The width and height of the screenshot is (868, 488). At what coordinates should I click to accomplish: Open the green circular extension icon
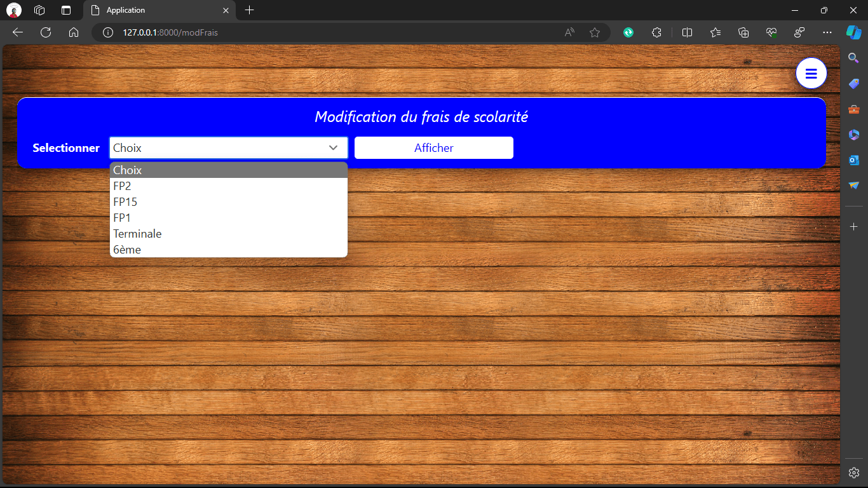[x=628, y=32]
